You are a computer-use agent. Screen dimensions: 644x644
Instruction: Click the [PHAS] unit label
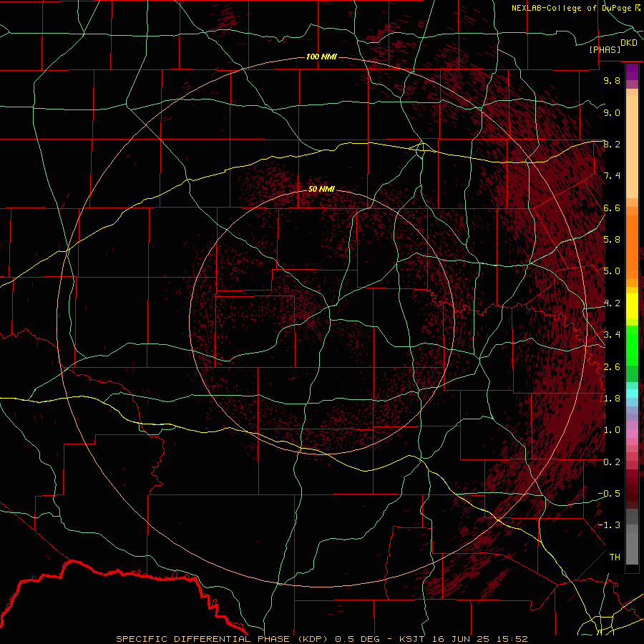point(605,49)
